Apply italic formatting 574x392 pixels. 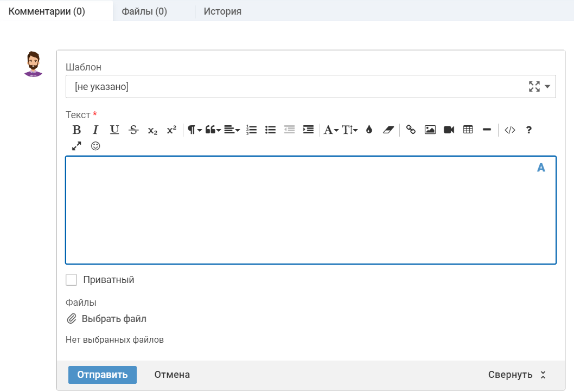(x=95, y=130)
